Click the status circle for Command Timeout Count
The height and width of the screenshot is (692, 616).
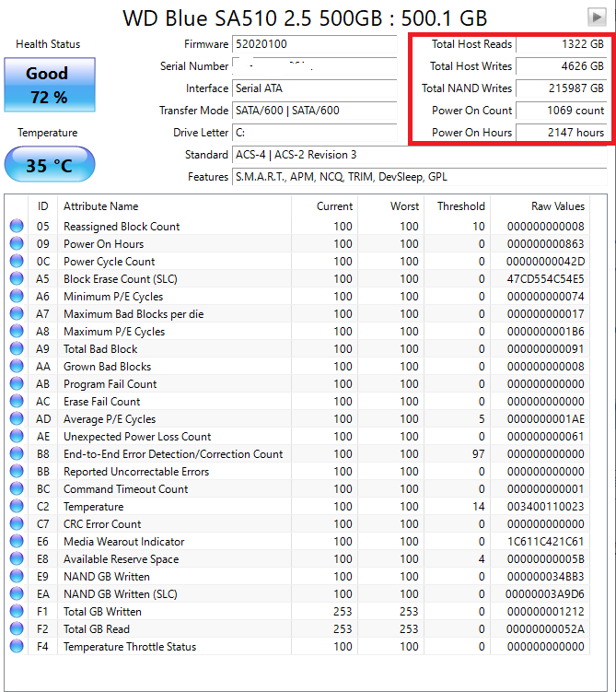(x=17, y=488)
